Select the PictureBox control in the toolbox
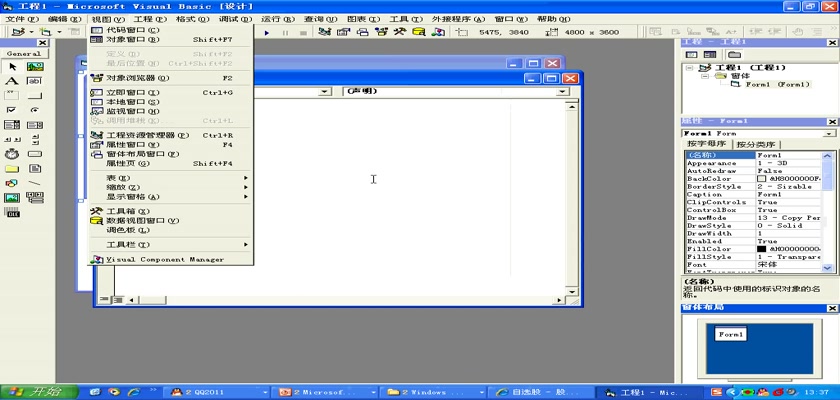 click(x=35, y=66)
